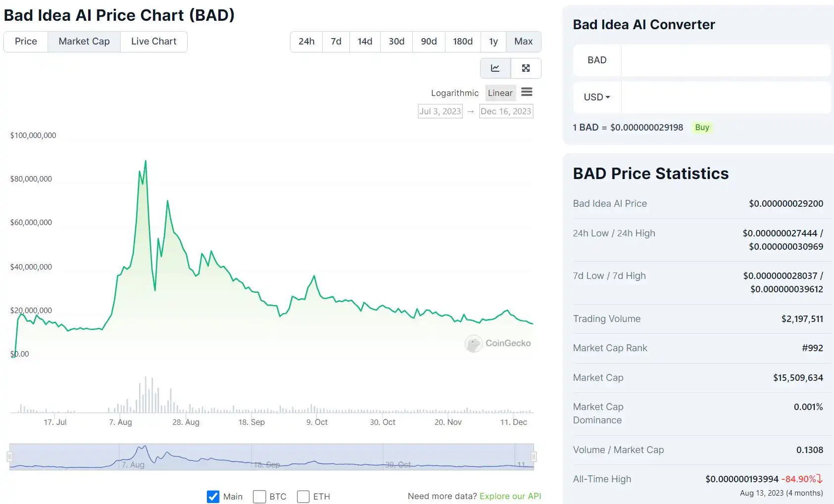Enable the BTC comparison checkbox
Image resolution: width=834 pixels, height=504 pixels.
pos(259,497)
